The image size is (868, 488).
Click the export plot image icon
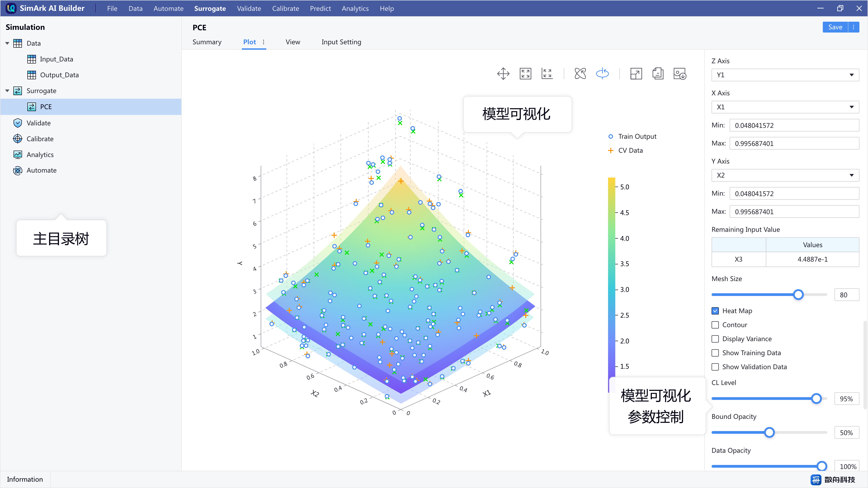680,74
